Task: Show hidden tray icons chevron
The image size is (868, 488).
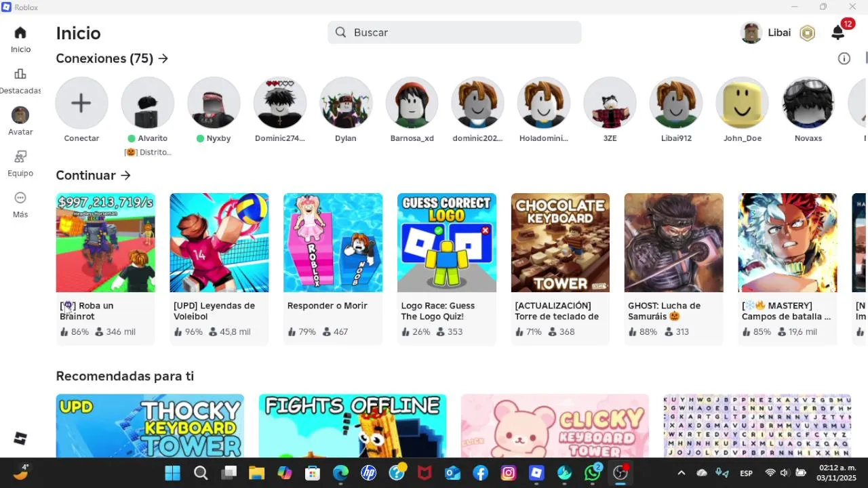Action: (x=681, y=473)
